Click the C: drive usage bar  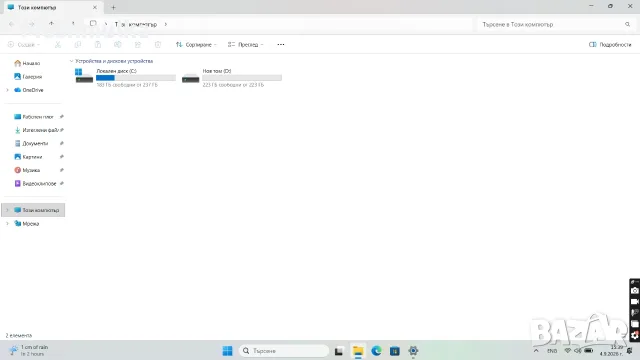pyautogui.click(x=136, y=78)
